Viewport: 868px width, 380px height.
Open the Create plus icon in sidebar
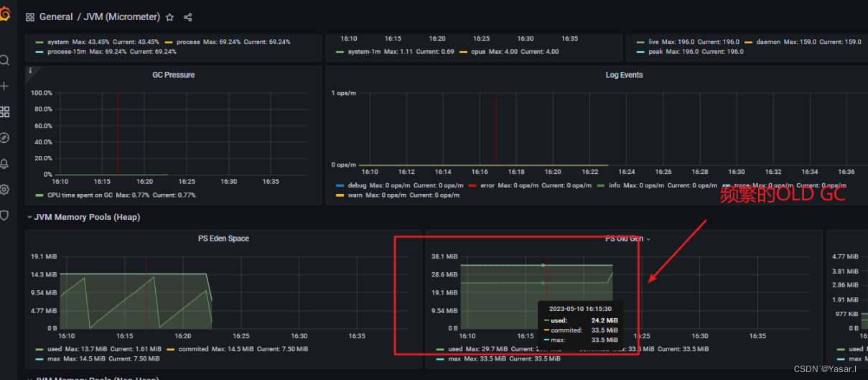(x=4, y=86)
